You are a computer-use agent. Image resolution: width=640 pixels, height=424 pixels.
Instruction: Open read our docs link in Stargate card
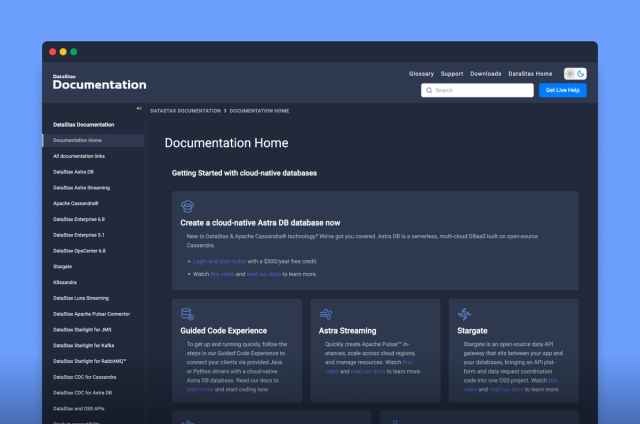tap(506, 390)
